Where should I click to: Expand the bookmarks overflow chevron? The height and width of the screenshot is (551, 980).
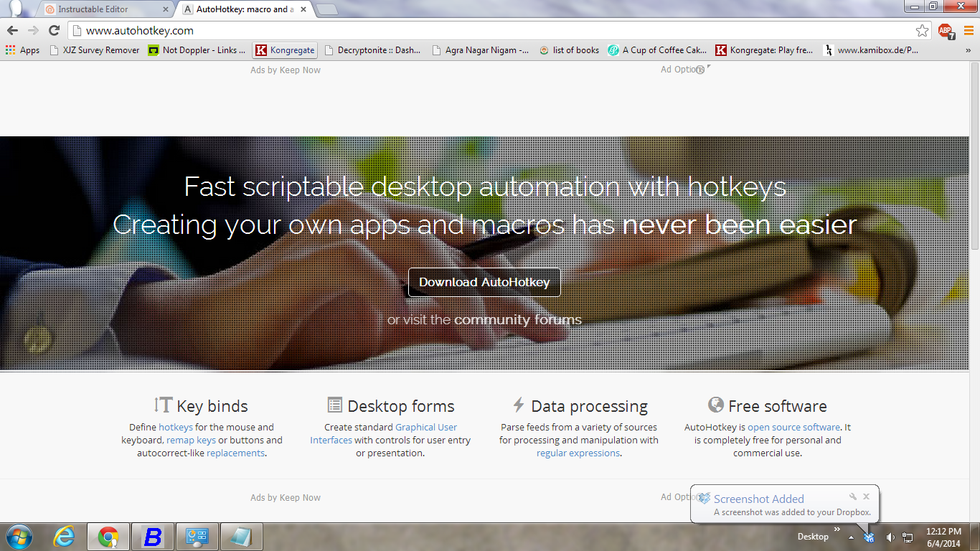tap(968, 50)
